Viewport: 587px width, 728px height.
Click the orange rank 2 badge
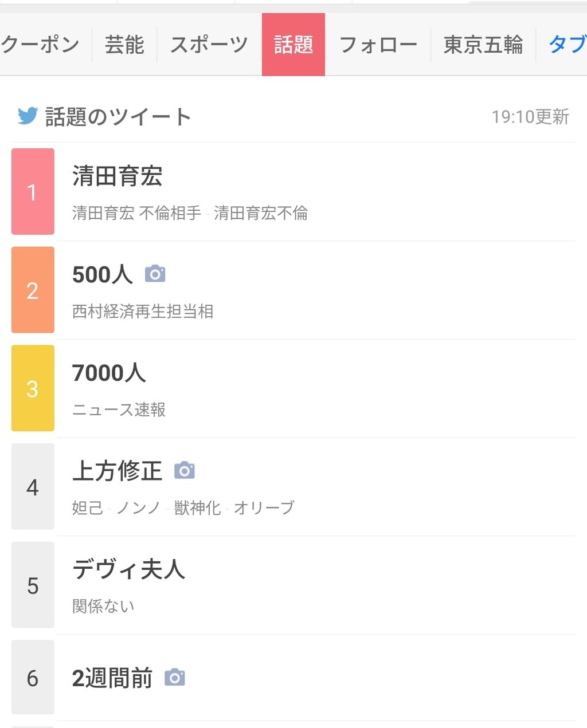(x=33, y=290)
